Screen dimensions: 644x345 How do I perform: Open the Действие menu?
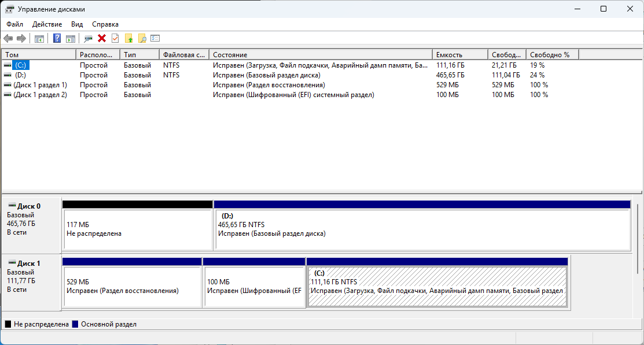point(47,24)
